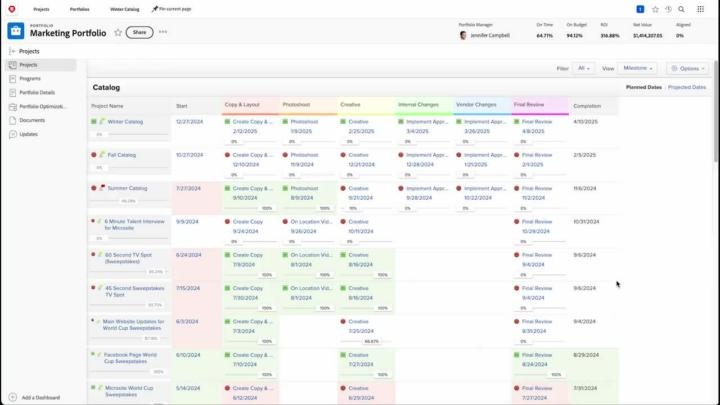Switch to Projected Dates view
720x405 pixels.
click(x=687, y=87)
